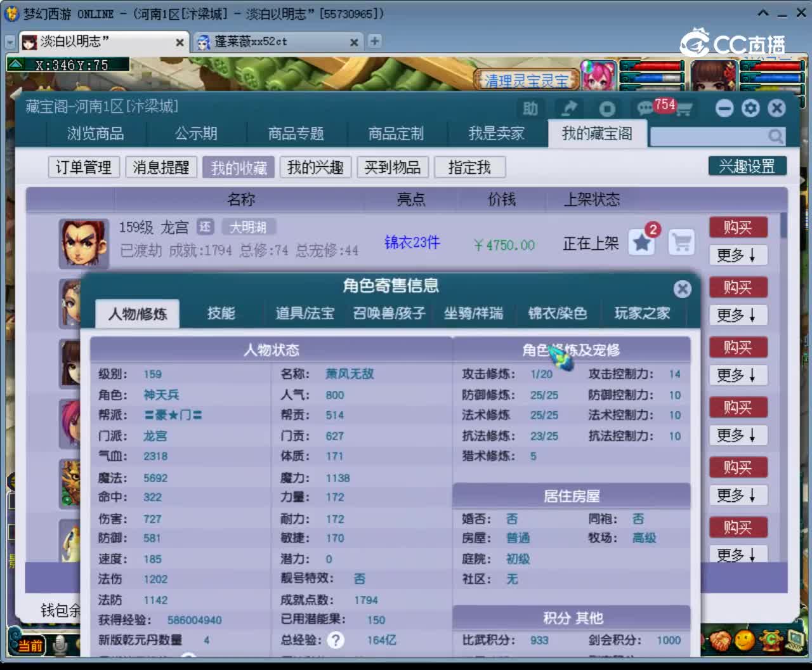Expand sixth row 更多 dropdown
This screenshot has width=812, height=670.
pyautogui.click(x=738, y=554)
